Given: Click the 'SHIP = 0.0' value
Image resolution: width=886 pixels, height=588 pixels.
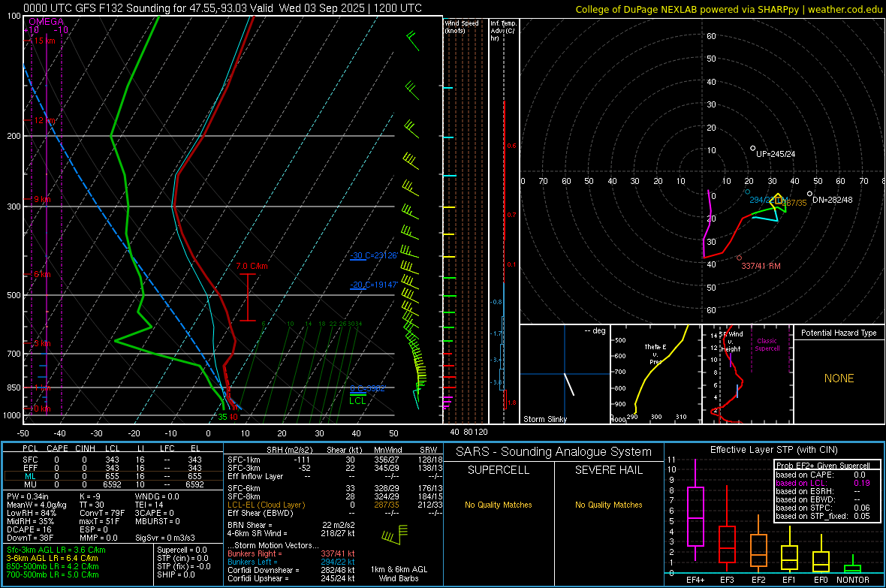Looking at the screenshot, I should [x=176, y=574].
